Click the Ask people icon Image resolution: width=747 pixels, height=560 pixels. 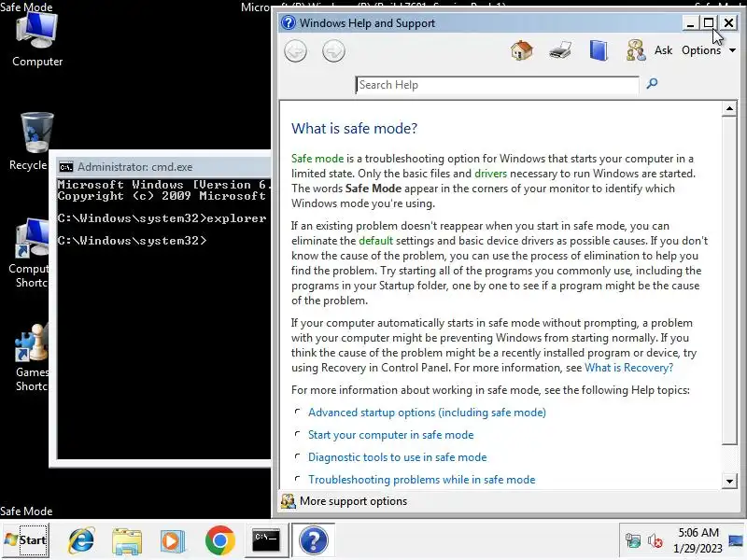[x=636, y=50]
